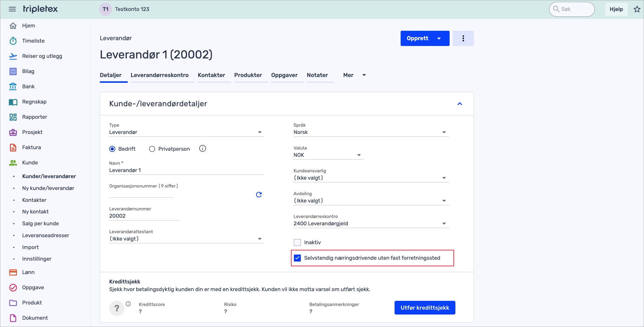The width and height of the screenshot is (644, 327).
Task: Click the Dokument file icon
Action: point(13,318)
